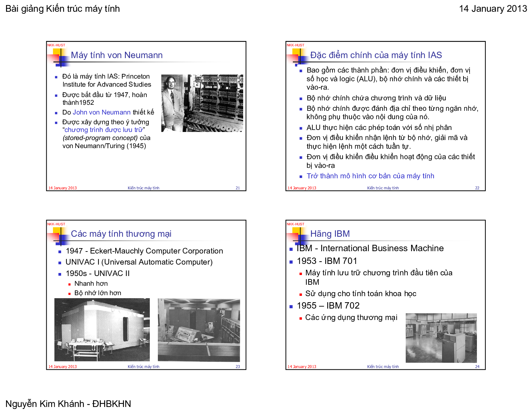Click 'Máy tính lưu trữ chương trình đầu tiên' sub-bullet
Image resolution: width=532 pixels, height=411 pixels.
pyautogui.click(x=379, y=277)
